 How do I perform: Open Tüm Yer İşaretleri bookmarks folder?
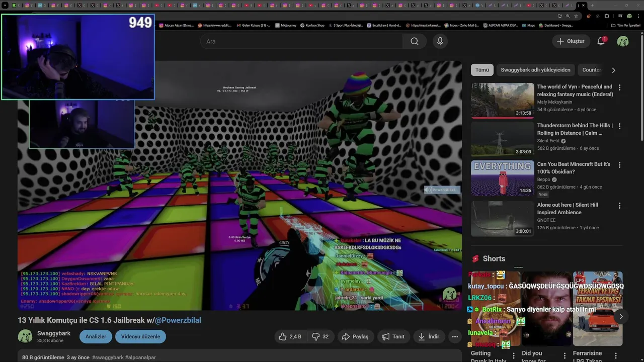coord(625,25)
